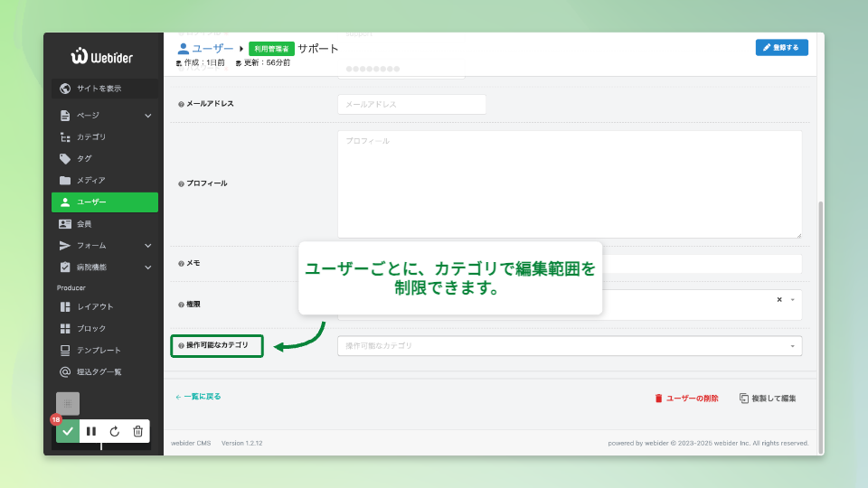Click the タグ tag icon in sidebar
This screenshot has width=868, height=488.
65,159
